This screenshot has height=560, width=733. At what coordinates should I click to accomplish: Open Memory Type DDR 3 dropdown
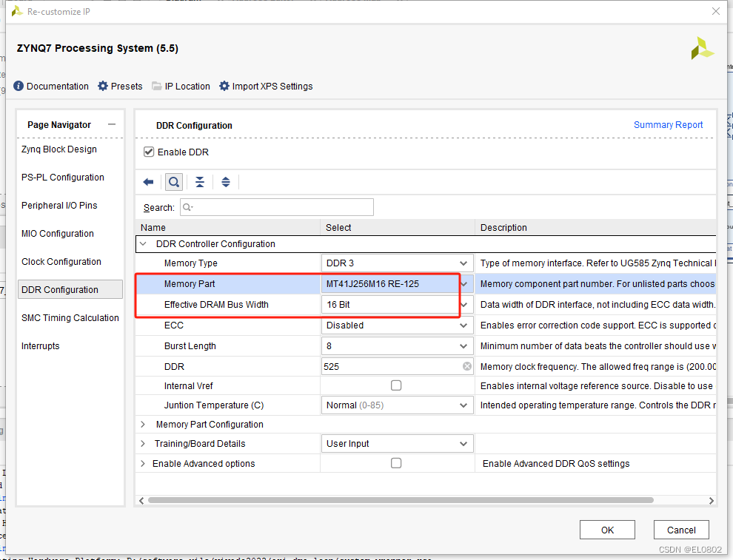(x=397, y=263)
